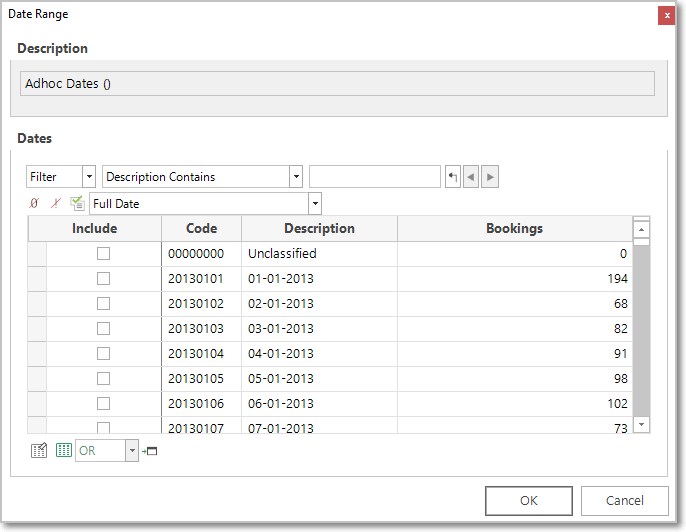
Task: Select description cell 04-01-2013
Action: click(319, 354)
